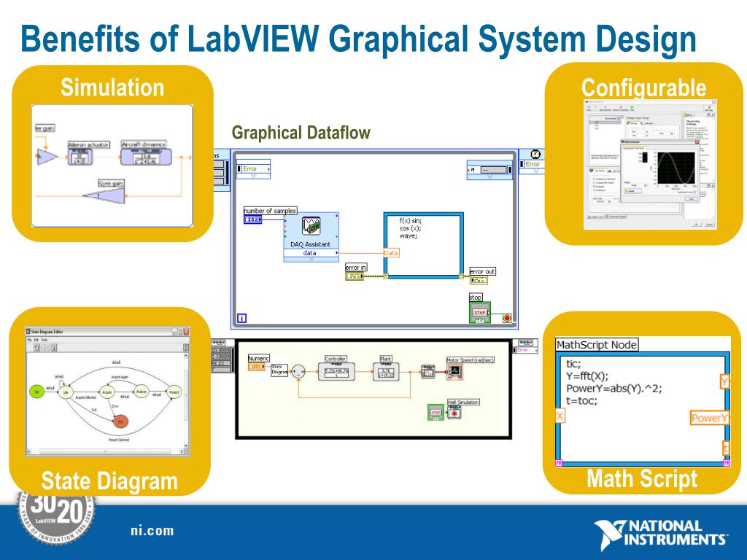The image size is (747, 560).
Task: Click the green stop button in simulation loop
Action: pyautogui.click(x=436, y=413)
